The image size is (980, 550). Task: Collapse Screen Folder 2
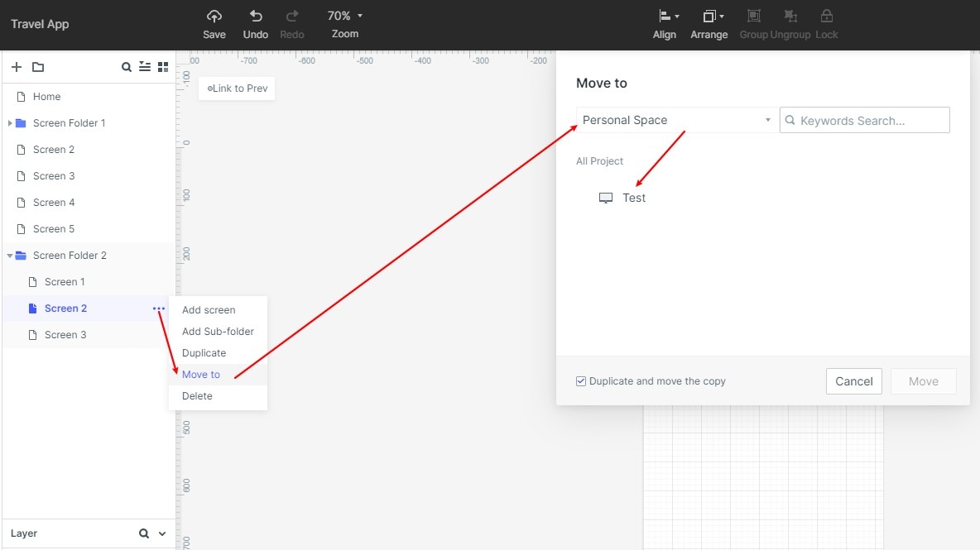(10, 256)
